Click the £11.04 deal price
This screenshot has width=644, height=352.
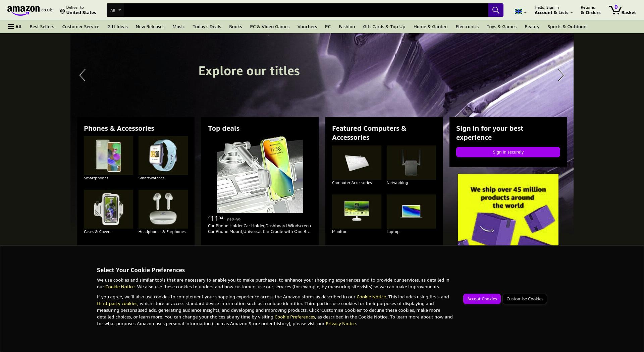[x=215, y=219]
